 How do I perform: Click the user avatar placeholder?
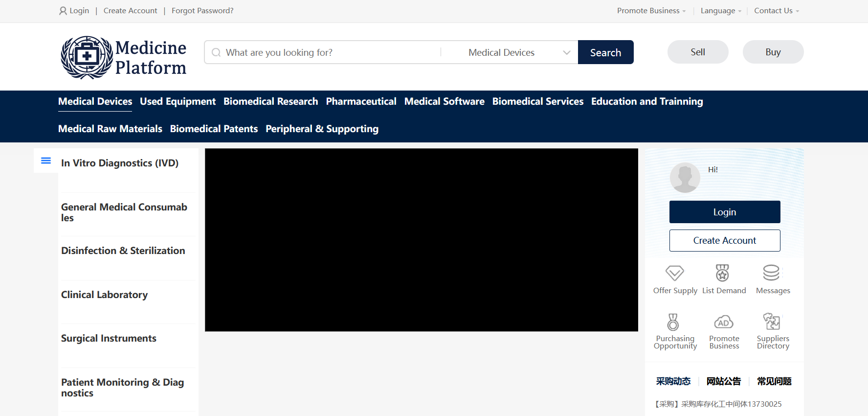pos(685,177)
